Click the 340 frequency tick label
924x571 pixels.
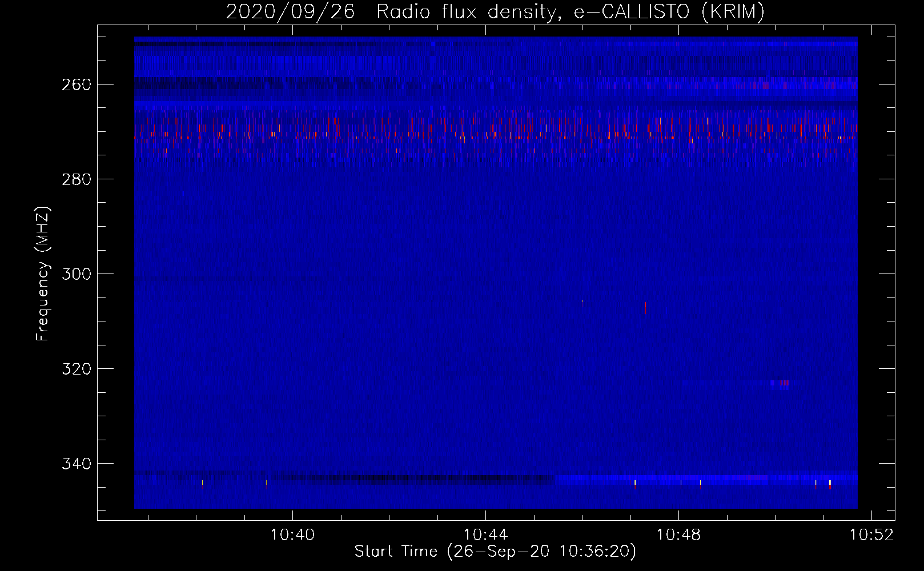[x=77, y=464]
